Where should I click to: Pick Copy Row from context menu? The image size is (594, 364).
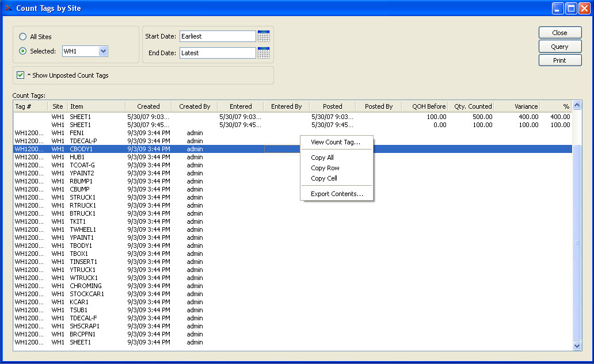[325, 168]
